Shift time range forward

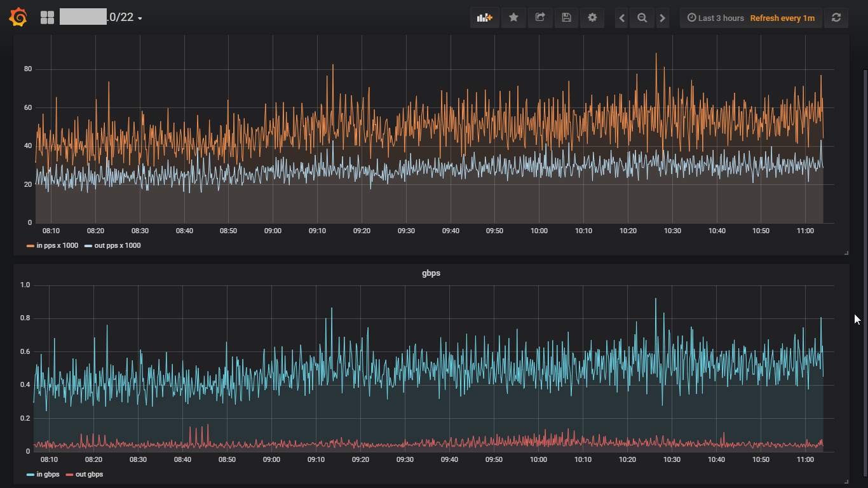point(662,18)
